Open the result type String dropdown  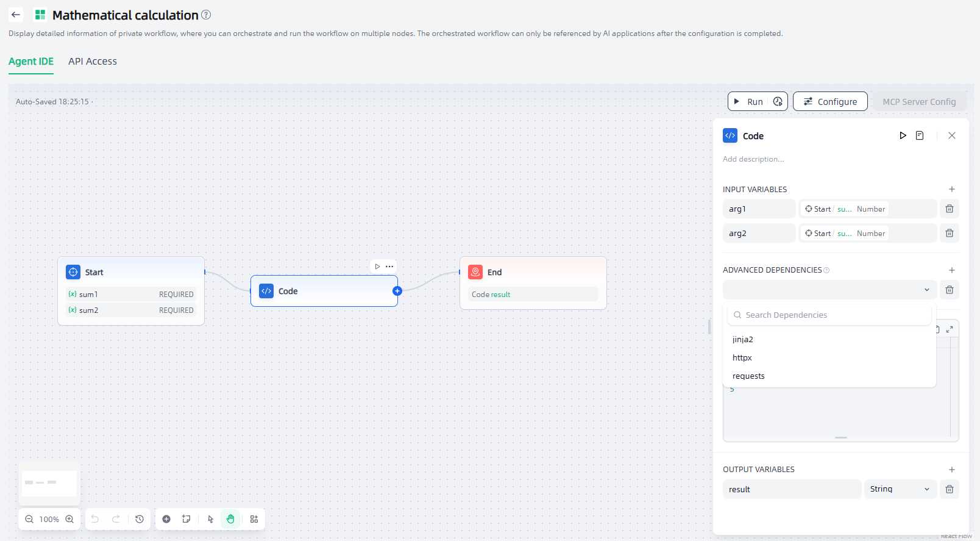click(900, 489)
